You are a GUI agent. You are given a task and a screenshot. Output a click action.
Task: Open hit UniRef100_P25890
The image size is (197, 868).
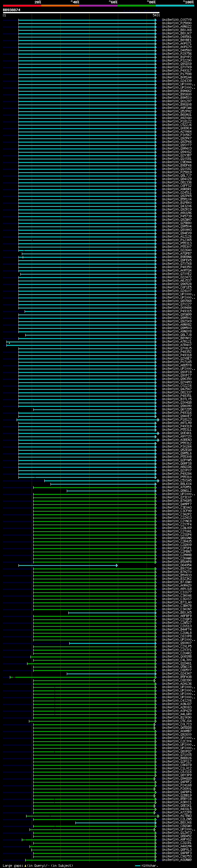(x=176, y=23)
